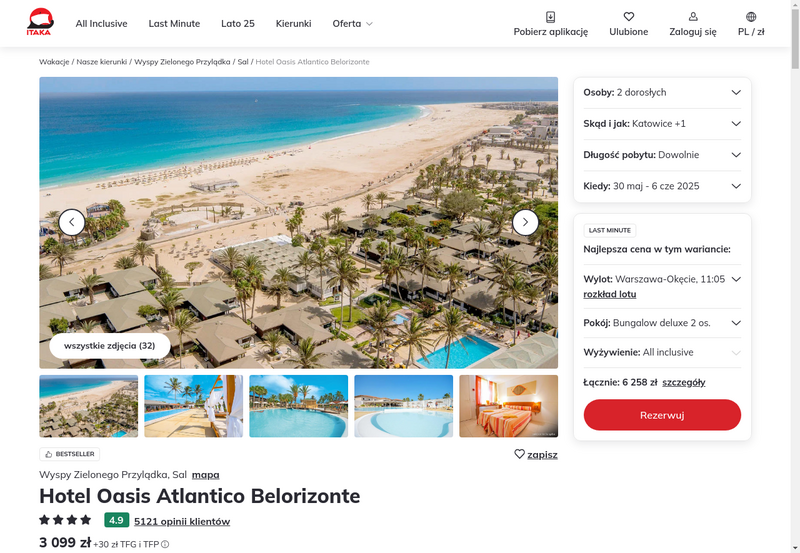Select All Inclusive in top navigation
The width and height of the screenshot is (800, 553).
(x=102, y=23)
